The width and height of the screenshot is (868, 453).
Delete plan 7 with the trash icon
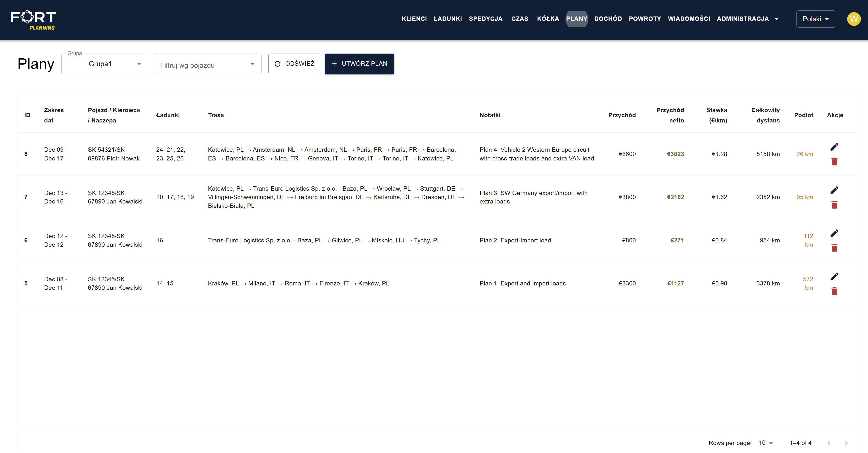tap(834, 205)
